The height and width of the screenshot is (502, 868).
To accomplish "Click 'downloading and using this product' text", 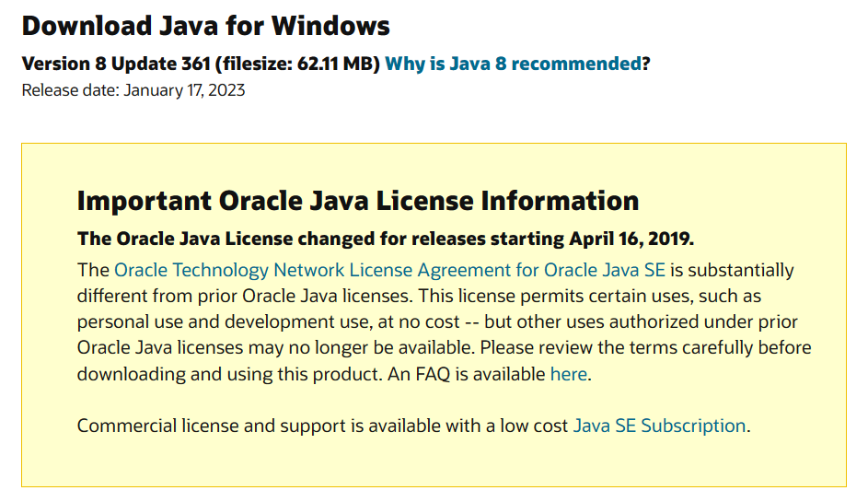I will (x=229, y=374).
